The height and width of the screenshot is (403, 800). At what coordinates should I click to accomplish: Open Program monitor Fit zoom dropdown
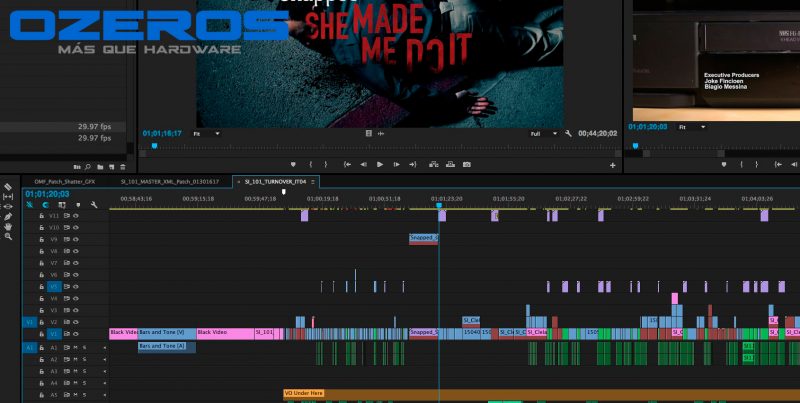207,134
